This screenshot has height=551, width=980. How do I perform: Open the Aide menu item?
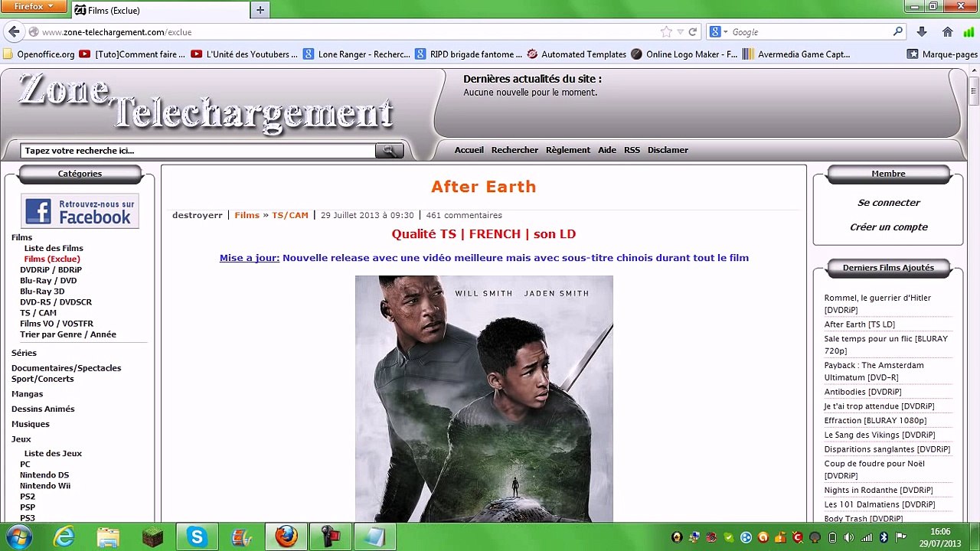pyautogui.click(x=607, y=150)
